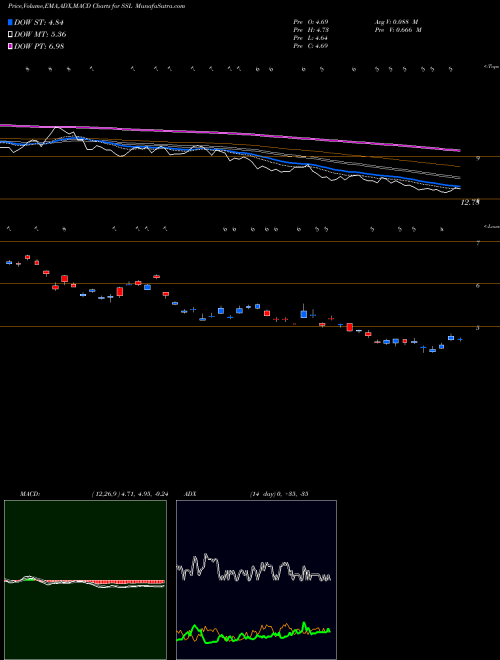Open the green MACD indicator chart
500x660 pixels.
[x=85, y=580]
